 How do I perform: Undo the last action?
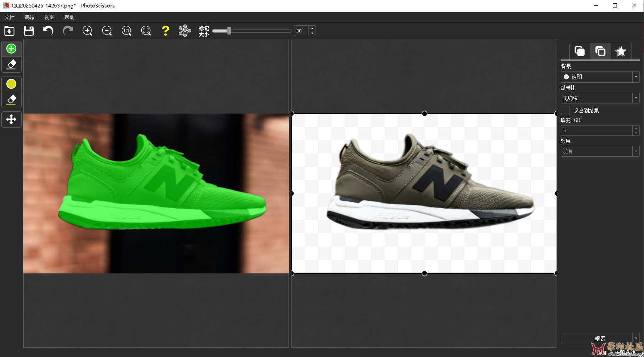(48, 31)
